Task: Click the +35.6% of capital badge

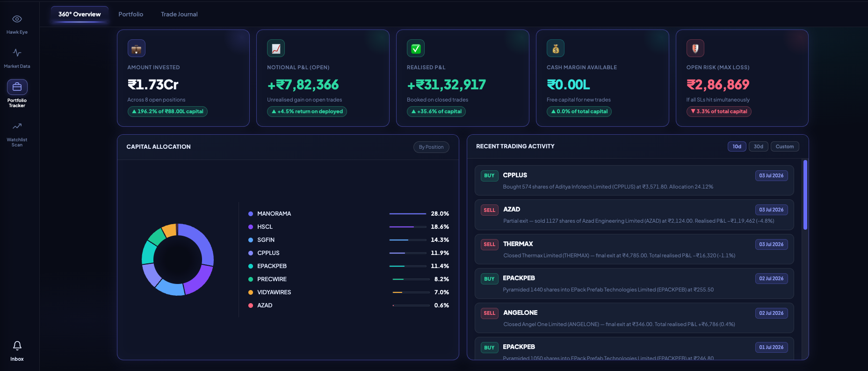Action: tap(436, 111)
